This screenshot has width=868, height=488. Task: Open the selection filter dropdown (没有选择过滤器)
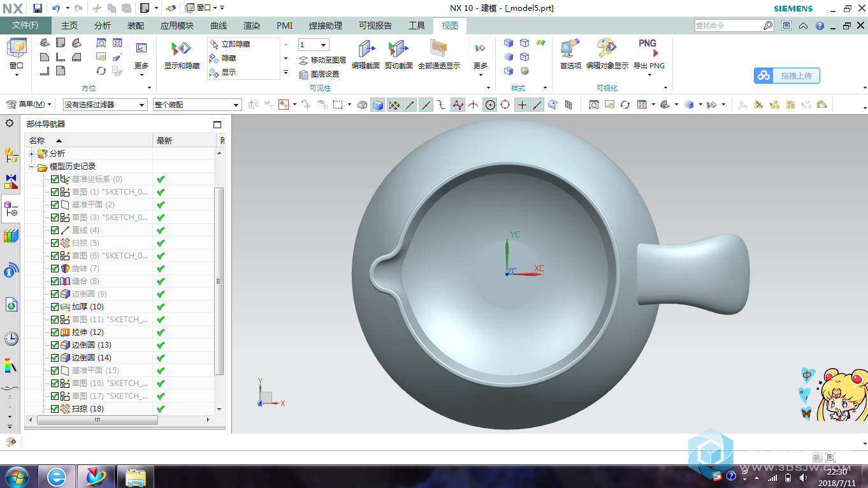click(x=105, y=105)
